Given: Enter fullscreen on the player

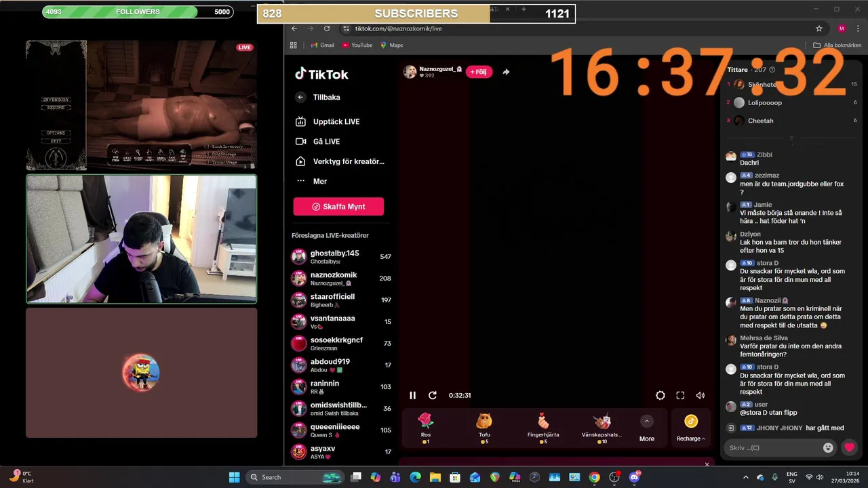Looking at the screenshot, I should coord(680,395).
